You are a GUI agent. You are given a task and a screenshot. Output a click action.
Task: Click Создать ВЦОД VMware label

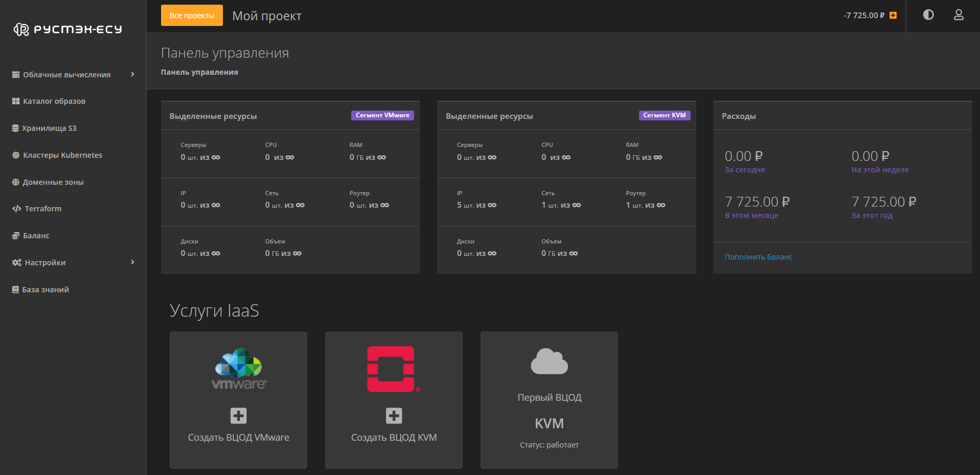pos(239,438)
